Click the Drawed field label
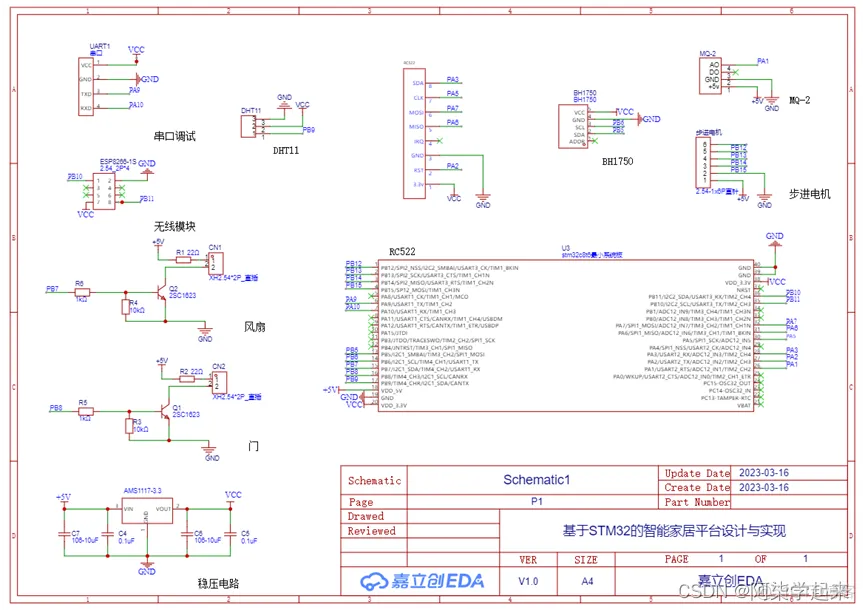The width and height of the screenshot is (865, 610). click(x=365, y=516)
